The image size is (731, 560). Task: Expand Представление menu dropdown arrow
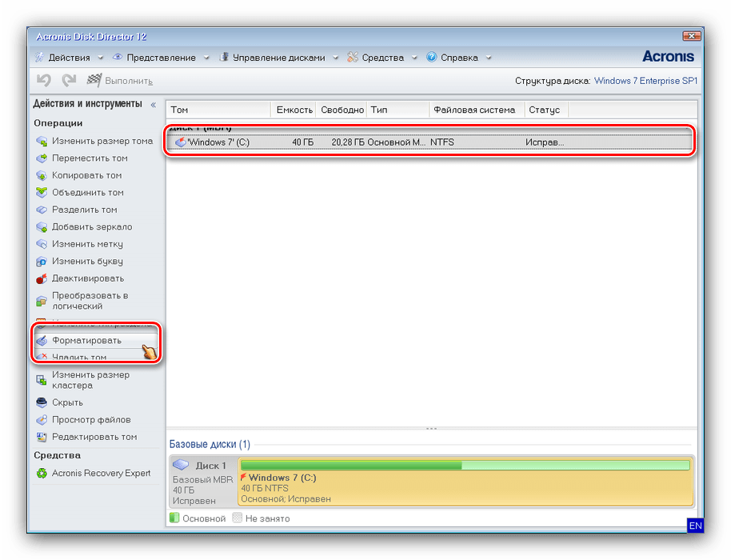(x=206, y=58)
